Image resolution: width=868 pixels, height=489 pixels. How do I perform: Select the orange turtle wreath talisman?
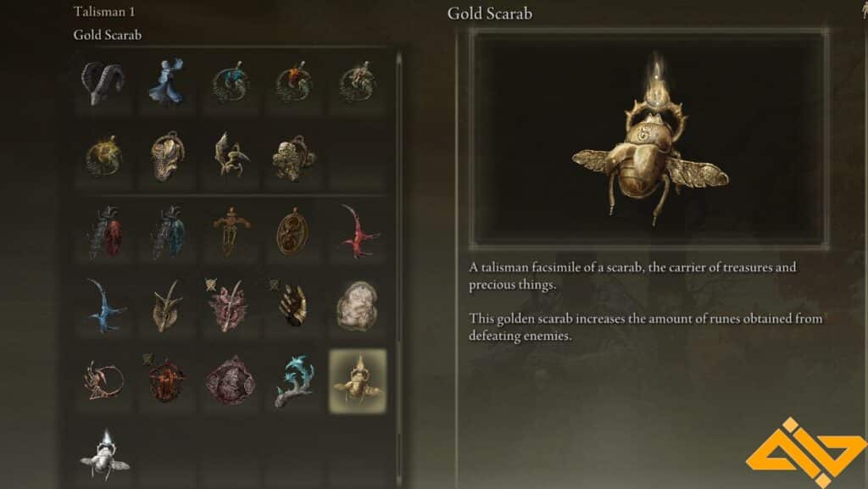(x=293, y=83)
